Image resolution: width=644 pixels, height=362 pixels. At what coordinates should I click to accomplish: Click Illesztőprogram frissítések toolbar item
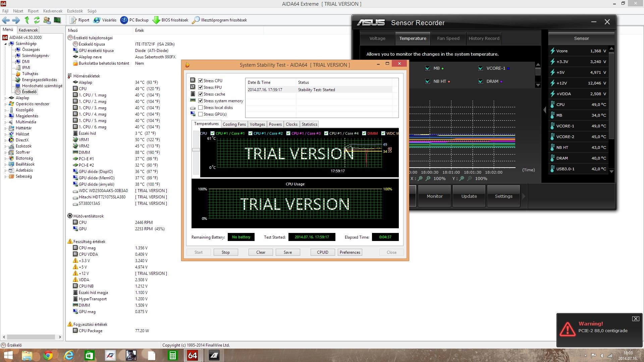pos(220,20)
